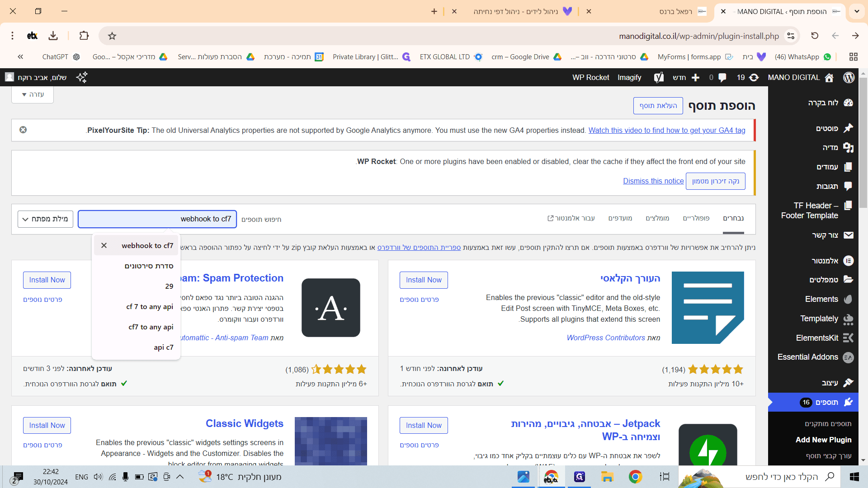This screenshot has height=488, width=868.
Task: Click the נקה זיכרון מטמון clear cache button
Action: point(715,181)
